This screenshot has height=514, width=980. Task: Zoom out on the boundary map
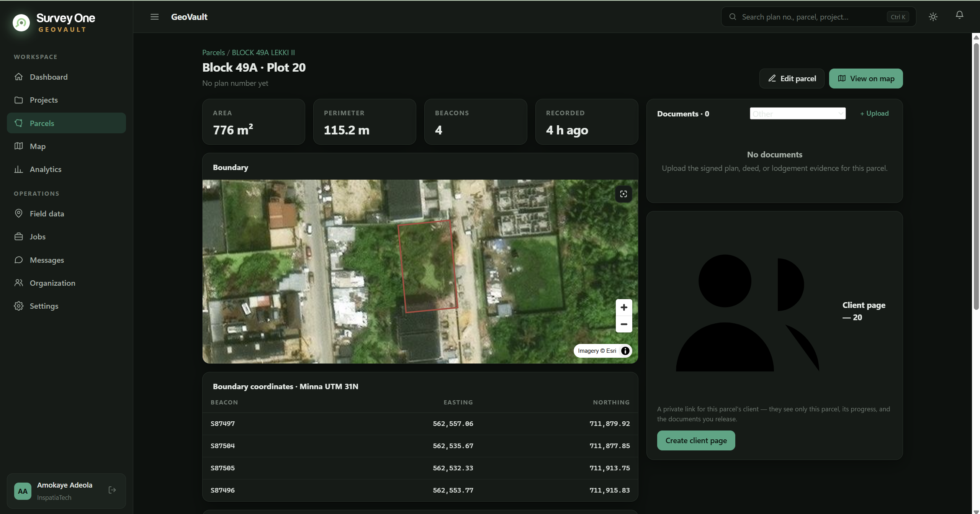[x=624, y=324]
